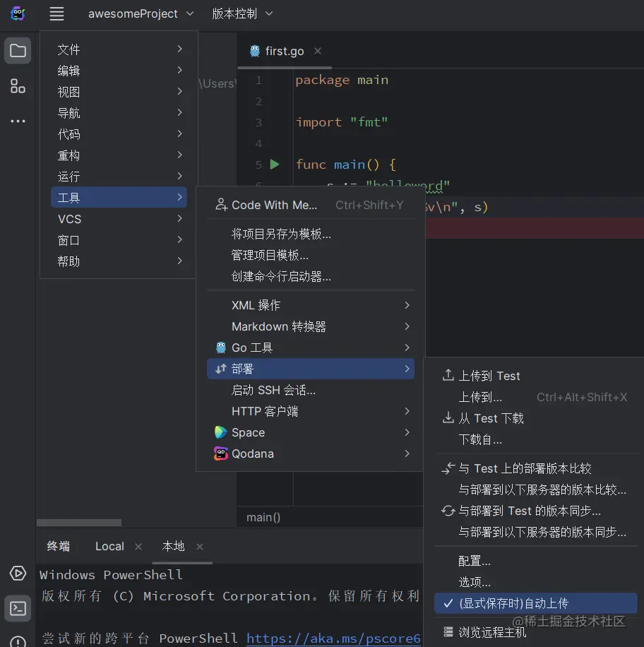Expand the 代码 menu
The height and width of the screenshot is (647, 644).
[119, 133]
